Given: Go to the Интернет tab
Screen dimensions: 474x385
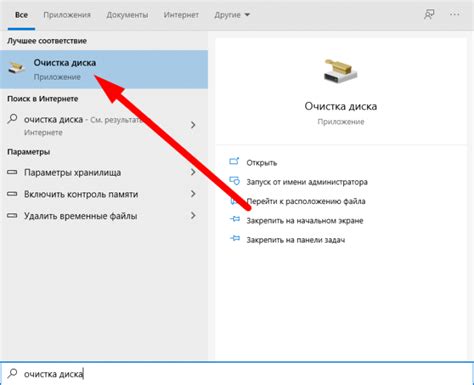Looking at the screenshot, I should [x=181, y=15].
